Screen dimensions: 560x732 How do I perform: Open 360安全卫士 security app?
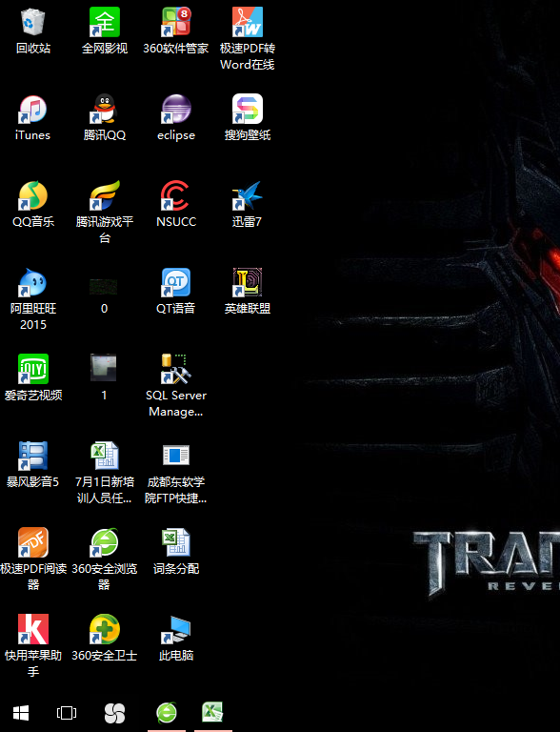pos(105,629)
